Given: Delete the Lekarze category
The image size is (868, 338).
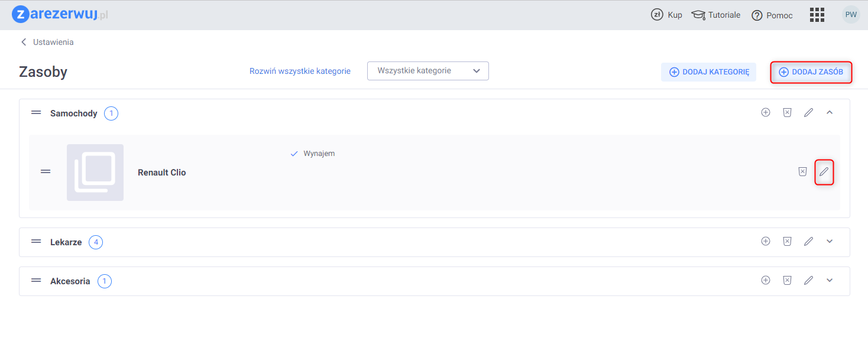Looking at the screenshot, I should tap(787, 241).
